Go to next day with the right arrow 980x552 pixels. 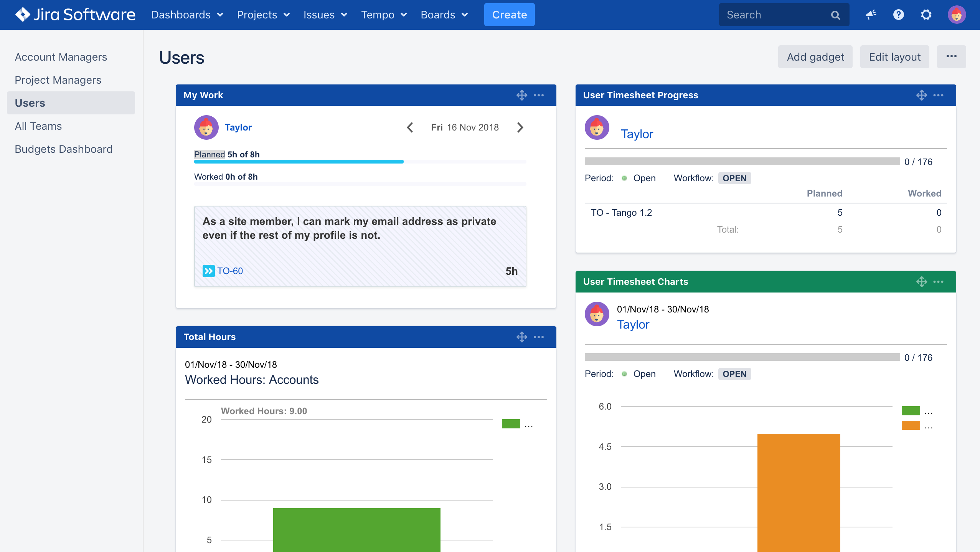[x=520, y=127]
